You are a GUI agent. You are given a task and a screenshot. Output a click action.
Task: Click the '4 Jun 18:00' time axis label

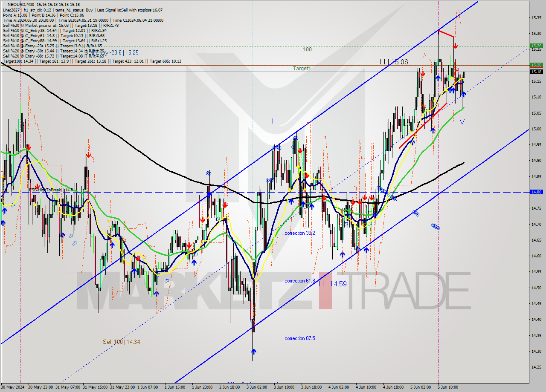coord(394,387)
